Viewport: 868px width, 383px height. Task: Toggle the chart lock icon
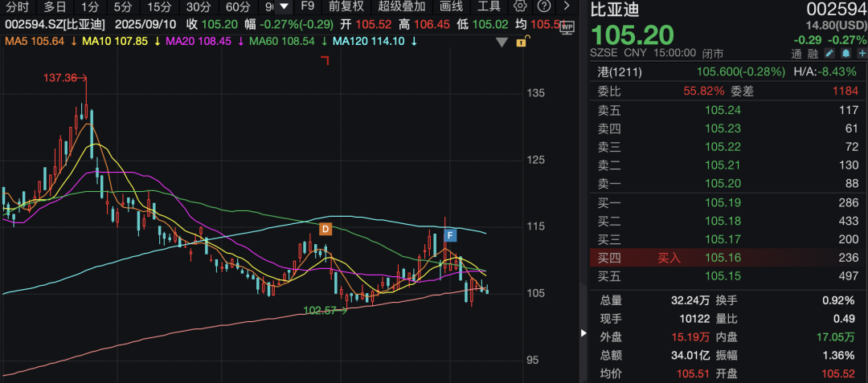522,41
